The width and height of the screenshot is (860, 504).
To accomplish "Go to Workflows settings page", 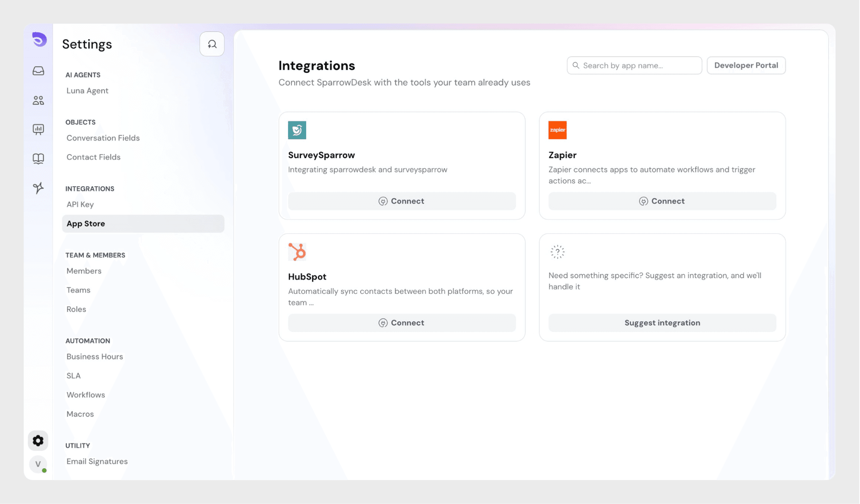I will click(86, 395).
